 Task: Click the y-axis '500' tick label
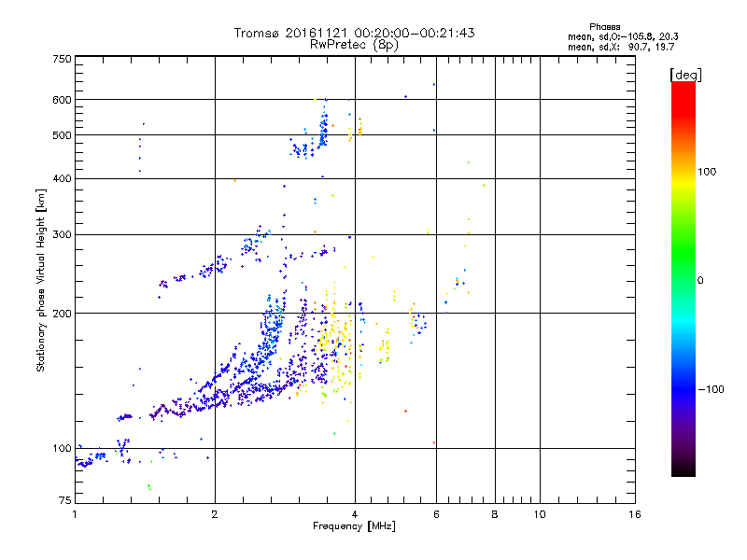[62, 135]
